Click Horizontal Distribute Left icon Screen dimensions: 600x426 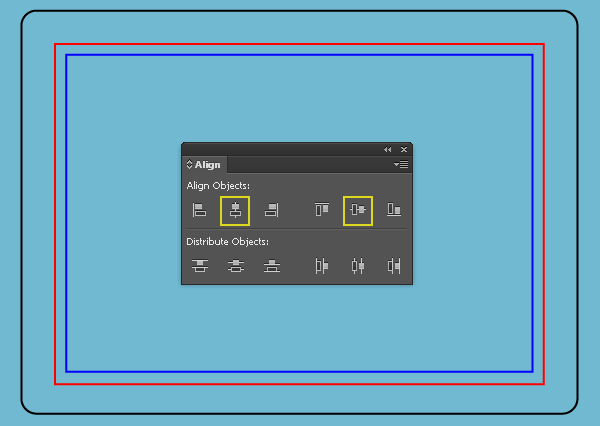click(x=322, y=266)
